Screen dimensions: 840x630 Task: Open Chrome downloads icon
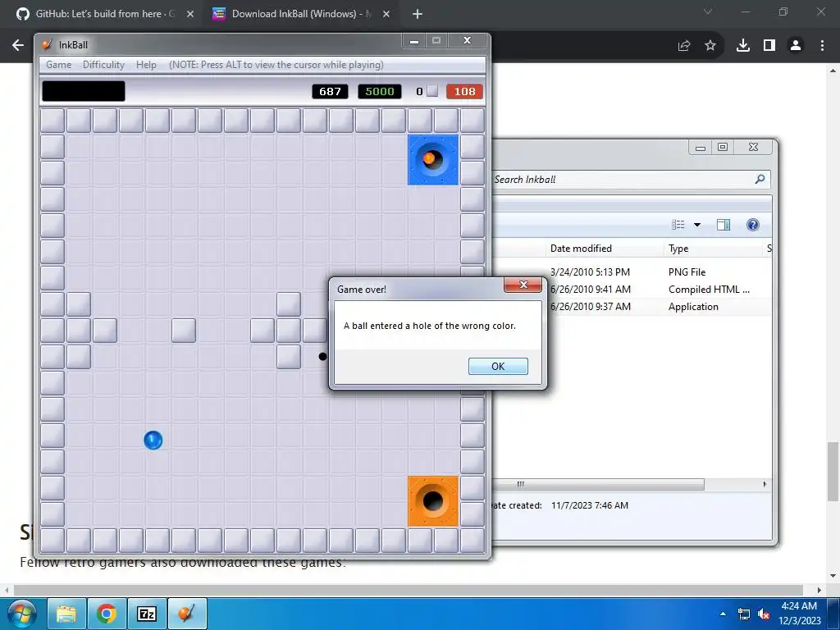pos(743,46)
